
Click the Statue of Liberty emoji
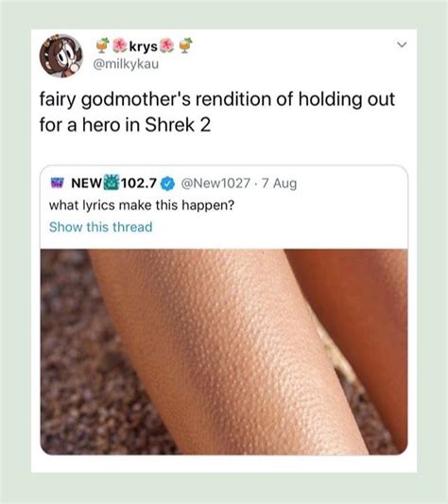(111, 182)
